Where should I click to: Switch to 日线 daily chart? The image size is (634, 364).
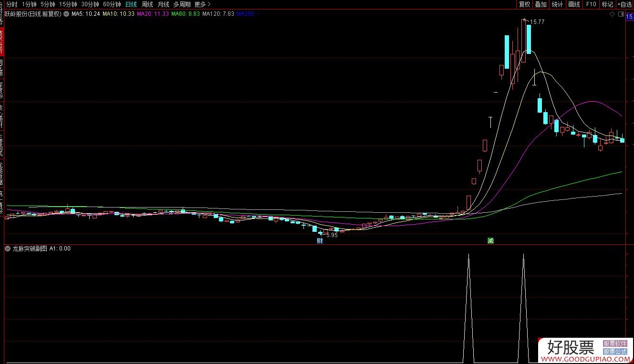tap(131, 4)
